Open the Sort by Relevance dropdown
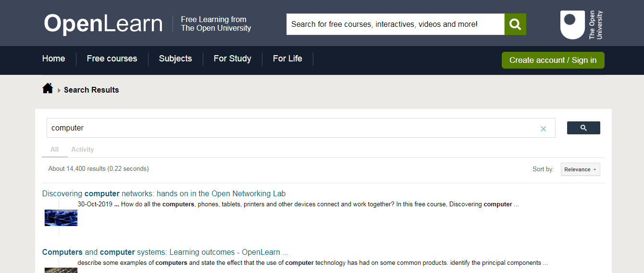The height and width of the screenshot is (273, 644). coord(580,169)
